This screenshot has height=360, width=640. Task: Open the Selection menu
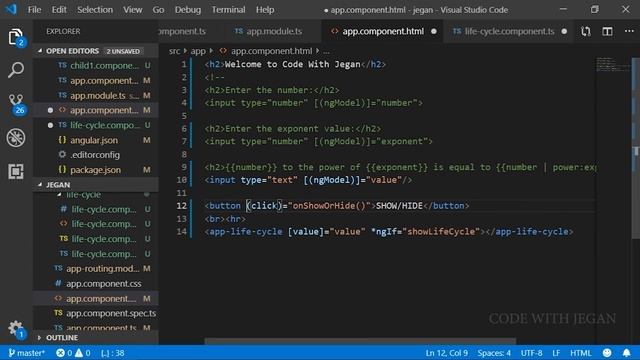95,9
